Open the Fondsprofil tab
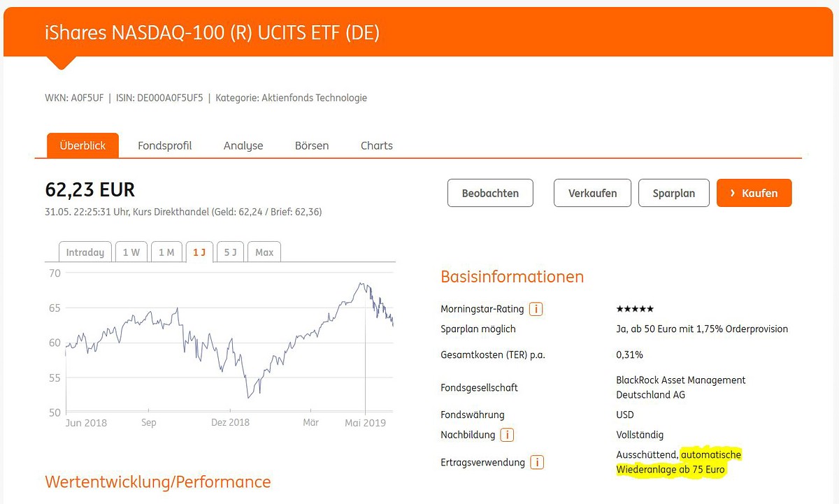The image size is (839, 504). [164, 145]
